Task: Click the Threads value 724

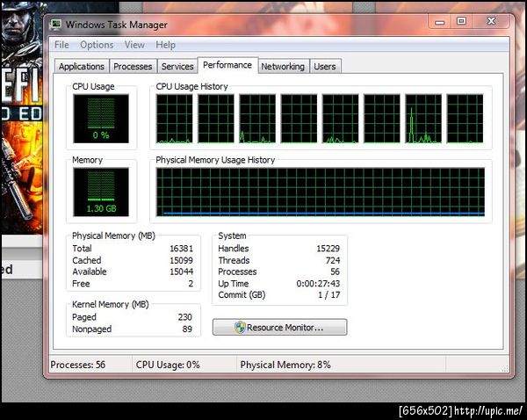Action: coord(333,260)
